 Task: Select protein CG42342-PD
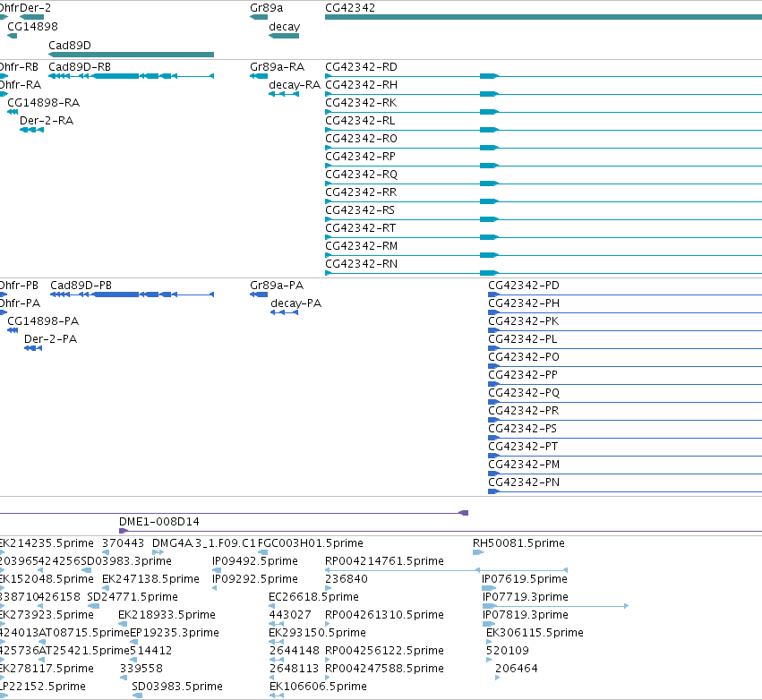(x=524, y=286)
